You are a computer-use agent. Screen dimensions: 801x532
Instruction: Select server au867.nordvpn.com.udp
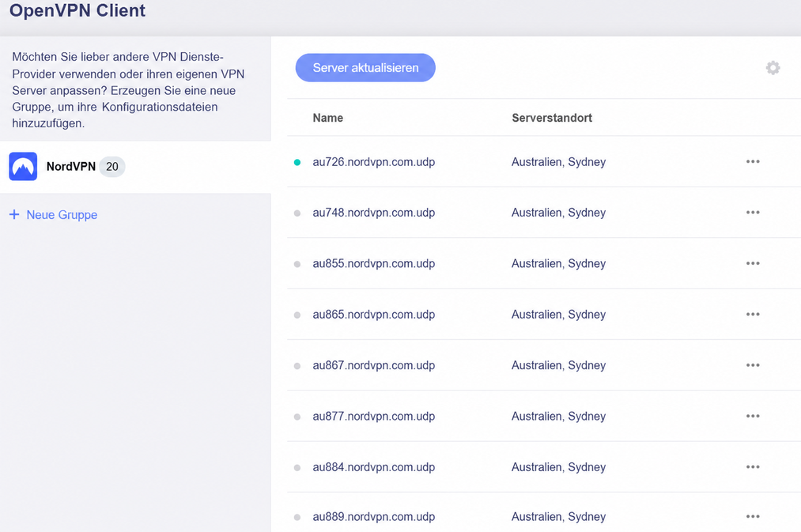click(x=374, y=365)
